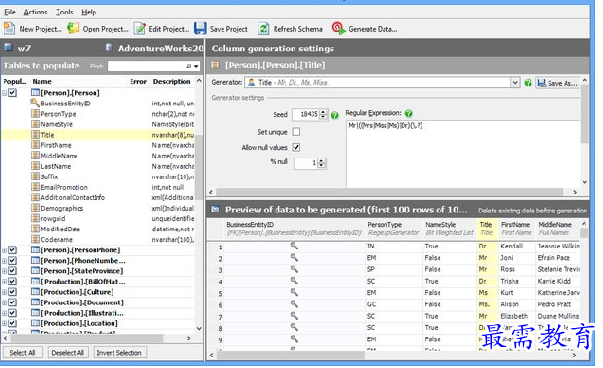Click the Description column header
Screen dimensions: 603x368
[172, 82]
